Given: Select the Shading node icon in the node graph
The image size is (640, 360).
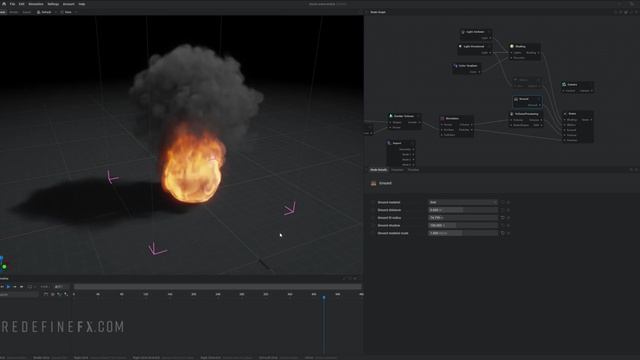Looking at the screenshot, I should [512, 46].
